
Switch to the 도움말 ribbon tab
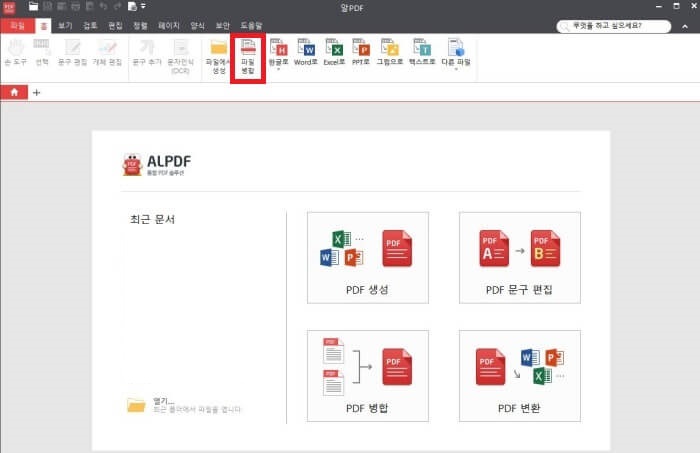(x=251, y=26)
